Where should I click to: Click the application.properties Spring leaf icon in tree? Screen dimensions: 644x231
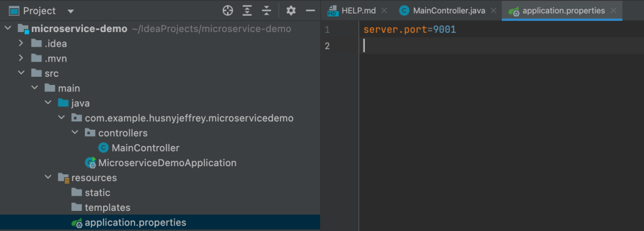pyautogui.click(x=77, y=223)
